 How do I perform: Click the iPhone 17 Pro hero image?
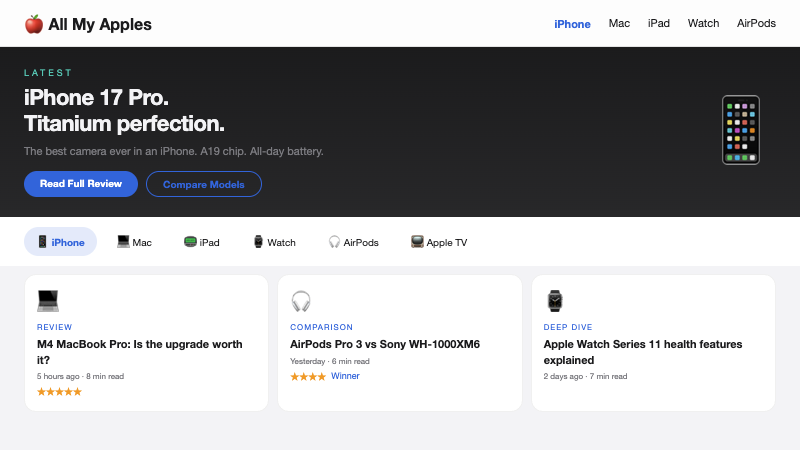(740, 130)
